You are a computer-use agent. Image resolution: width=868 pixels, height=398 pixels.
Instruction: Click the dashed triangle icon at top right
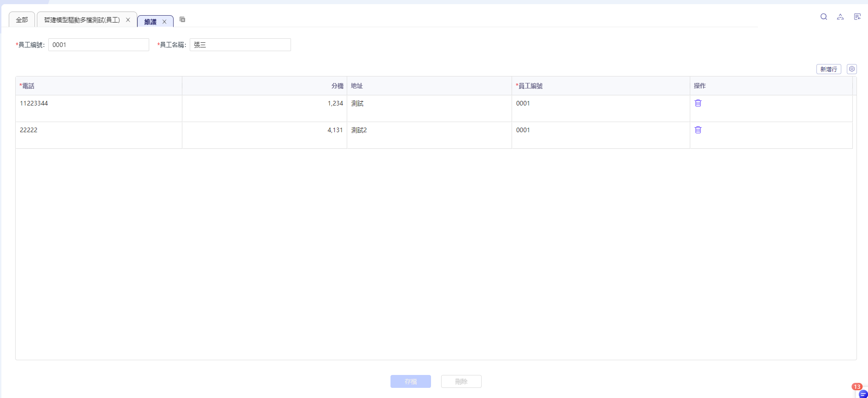[x=840, y=17]
